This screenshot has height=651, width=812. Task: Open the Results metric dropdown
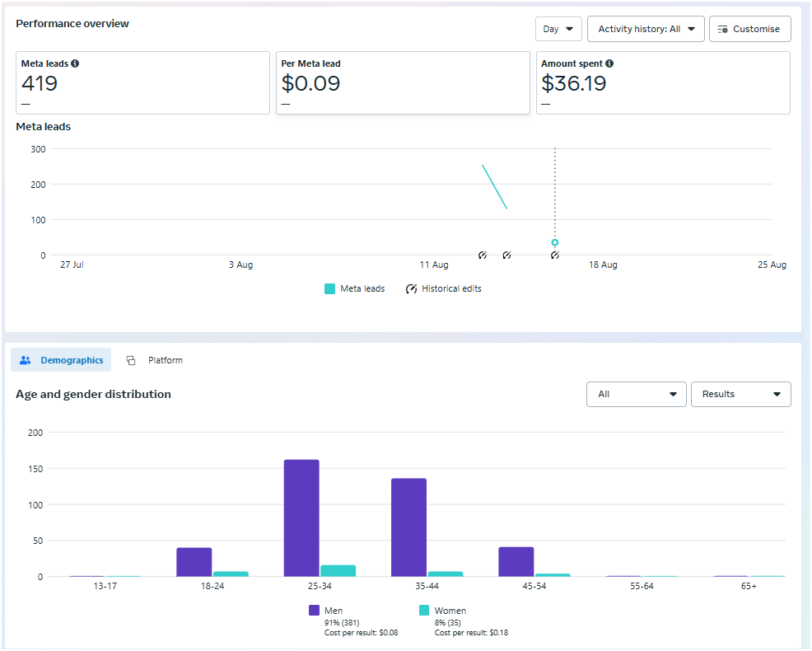(x=740, y=394)
